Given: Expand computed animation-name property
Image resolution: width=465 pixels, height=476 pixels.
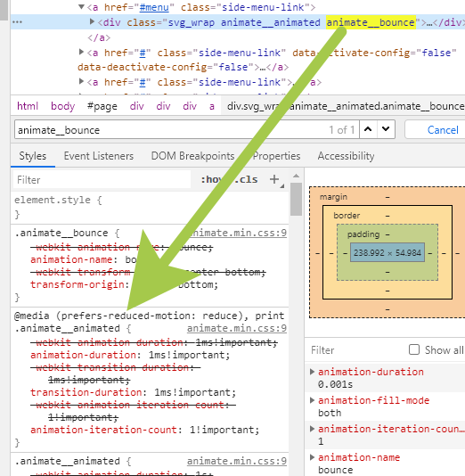Looking at the screenshot, I should (x=312, y=457).
